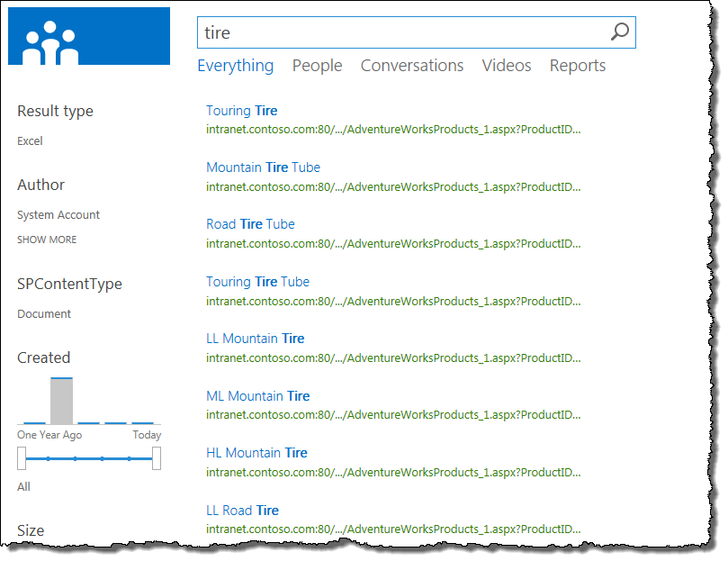Filter by author System Account
This screenshot has width=728, height=561.
[58, 214]
